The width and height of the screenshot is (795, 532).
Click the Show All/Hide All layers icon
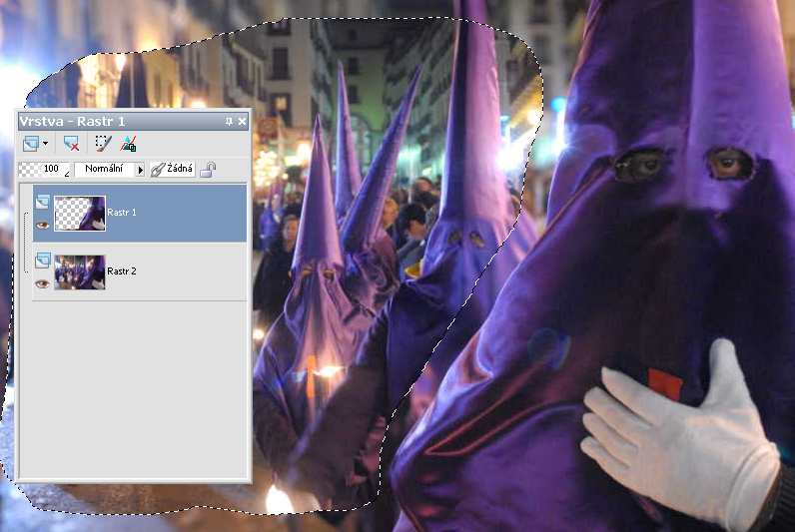coord(128,144)
